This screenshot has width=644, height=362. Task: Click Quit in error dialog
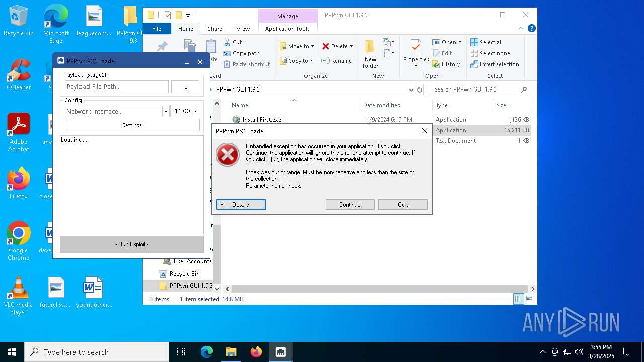tap(403, 205)
